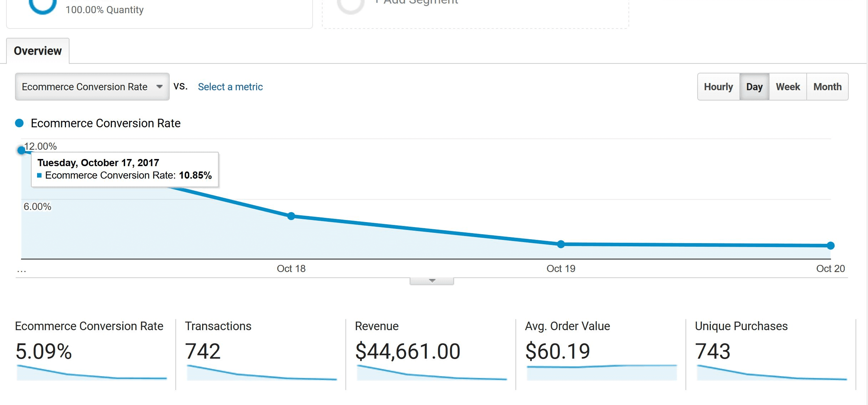Click the Select a metric link
The width and height of the screenshot is (868, 405).
230,87
